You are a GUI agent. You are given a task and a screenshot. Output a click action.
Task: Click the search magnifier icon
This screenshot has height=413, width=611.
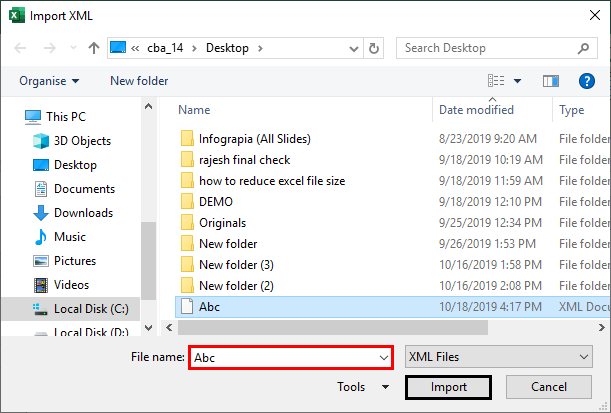coord(583,48)
